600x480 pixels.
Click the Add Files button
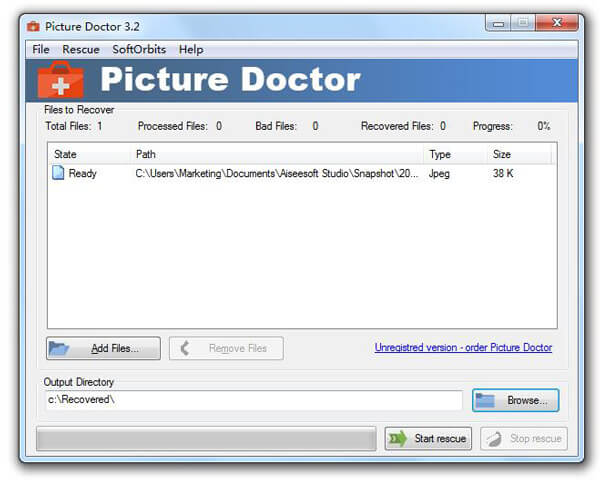pos(103,348)
